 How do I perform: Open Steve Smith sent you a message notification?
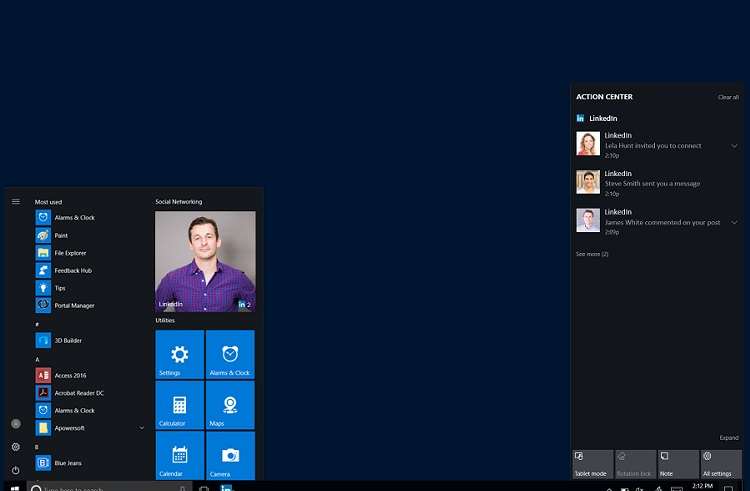click(x=657, y=183)
